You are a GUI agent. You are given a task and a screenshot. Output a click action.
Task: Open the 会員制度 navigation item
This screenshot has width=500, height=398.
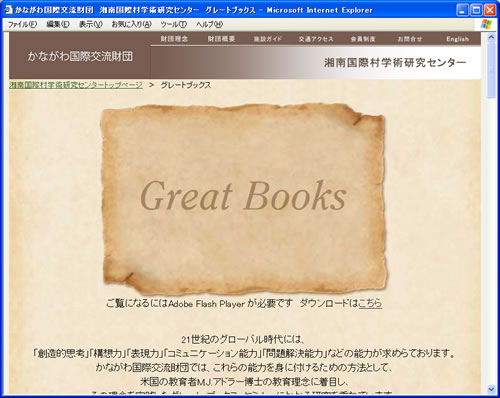pyautogui.click(x=363, y=39)
